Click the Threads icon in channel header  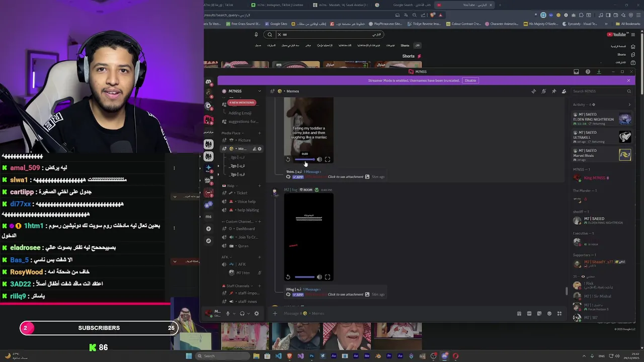[x=534, y=91]
